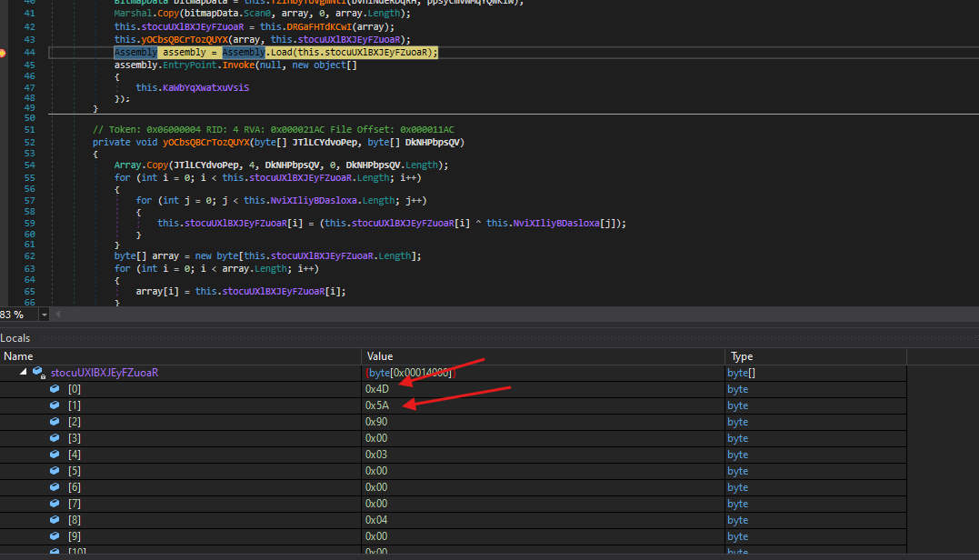This screenshot has height=560, width=979.
Task: Click the byte type in row [0]
Action: pos(737,389)
